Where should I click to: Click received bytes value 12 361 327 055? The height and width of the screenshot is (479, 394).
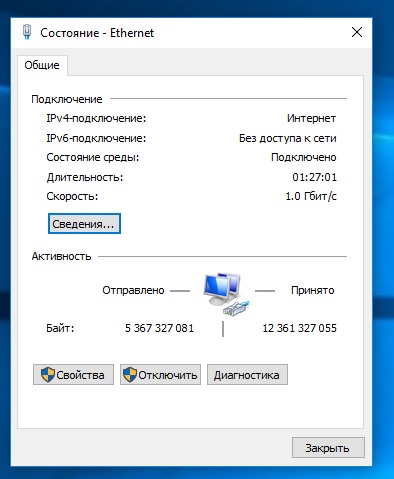coord(299,328)
